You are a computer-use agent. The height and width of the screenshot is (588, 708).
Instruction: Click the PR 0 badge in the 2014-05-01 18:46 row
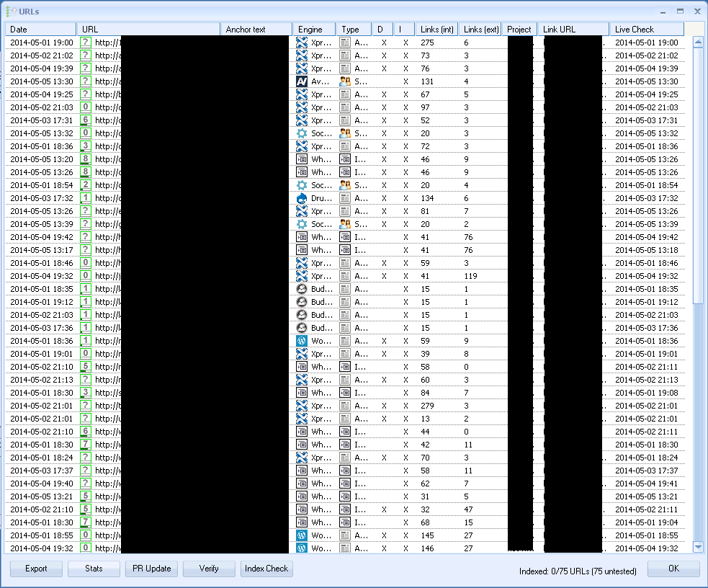coord(85,263)
